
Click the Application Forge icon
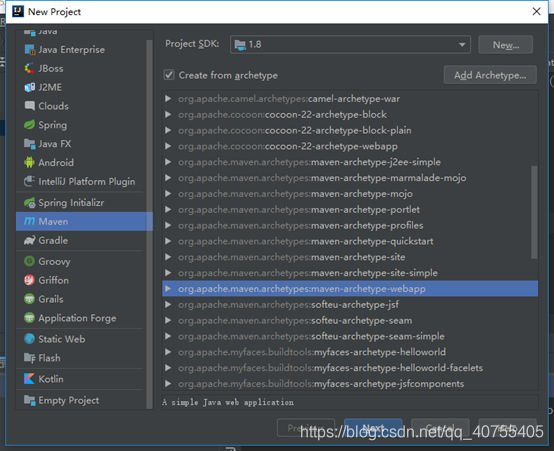(x=30, y=318)
